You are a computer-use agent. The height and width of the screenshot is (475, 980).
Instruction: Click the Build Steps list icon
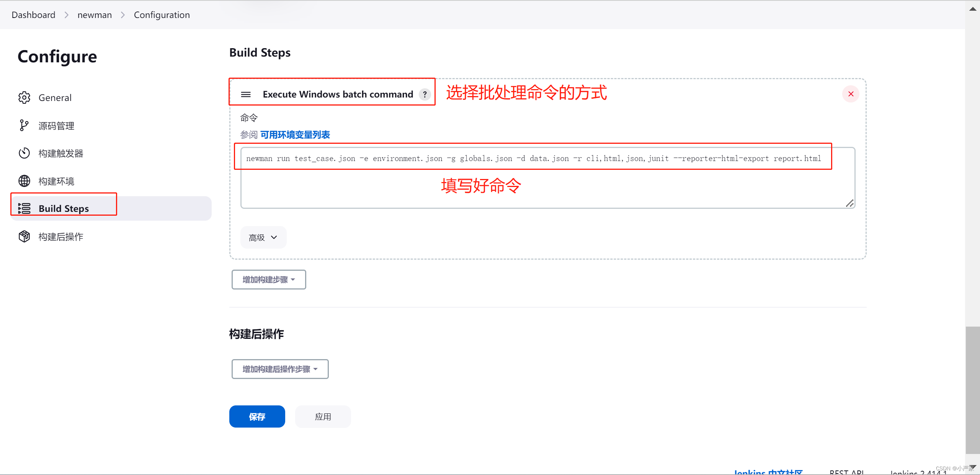point(25,208)
